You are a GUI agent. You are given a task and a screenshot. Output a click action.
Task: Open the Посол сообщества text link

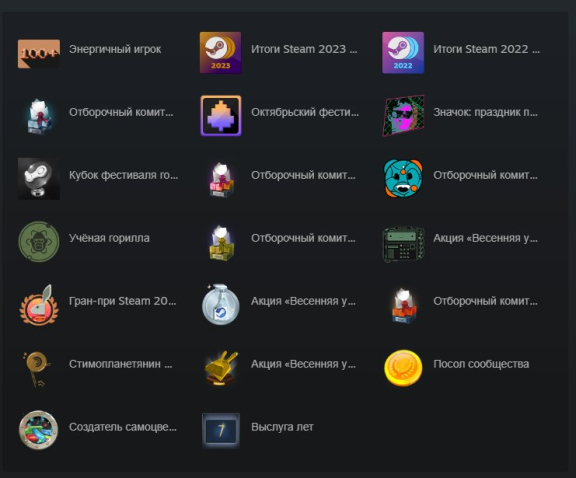[481, 364]
